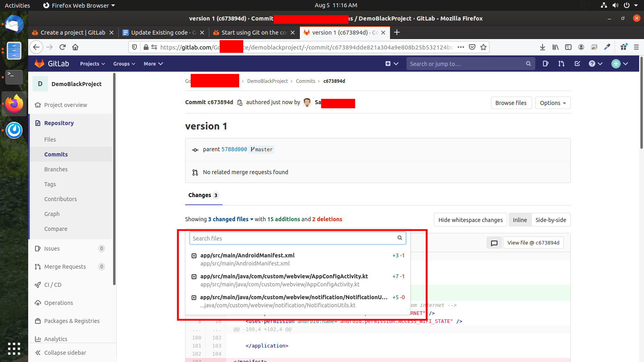The width and height of the screenshot is (644, 362).
Task: Bookmark this page with star icon
Action: point(483,47)
